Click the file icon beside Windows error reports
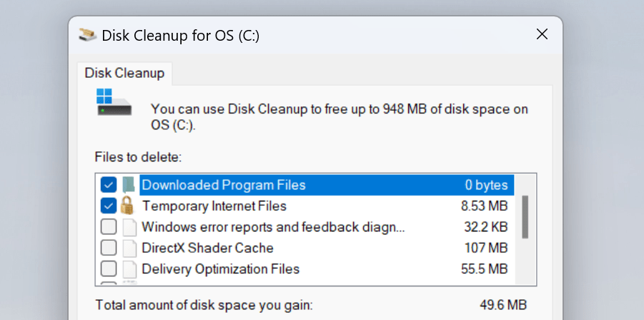The width and height of the screenshot is (644, 320). point(129,227)
